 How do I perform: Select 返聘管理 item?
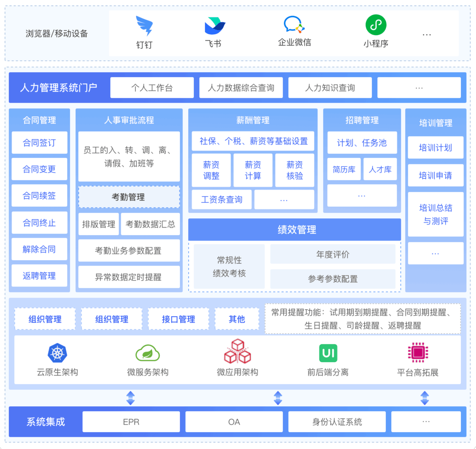[x=40, y=276]
